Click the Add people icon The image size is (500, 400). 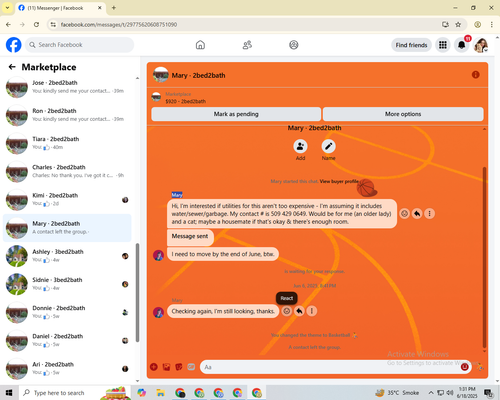click(300, 146)
